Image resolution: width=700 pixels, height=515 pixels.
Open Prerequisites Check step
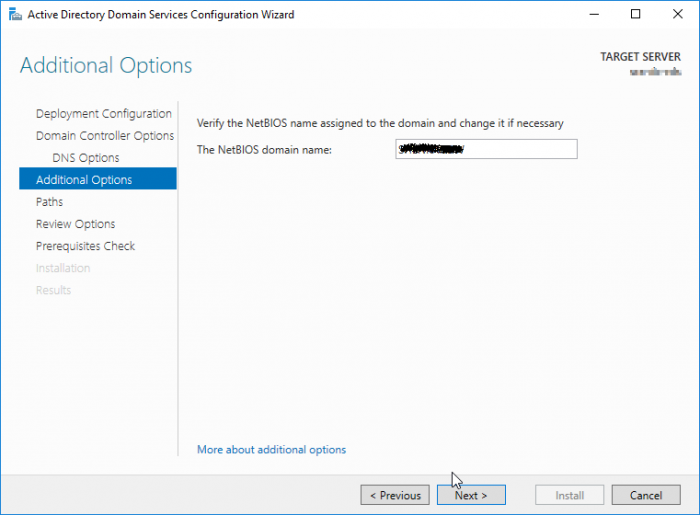point(85,246)
